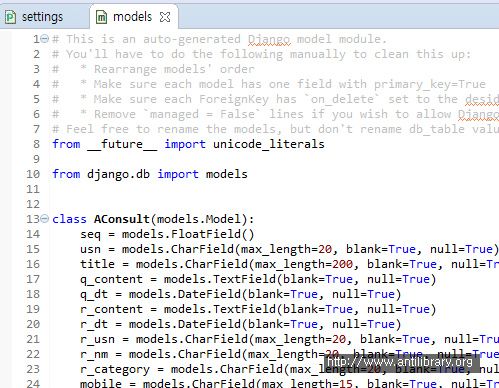Click line number 10 in the gutter
This screenshot has height=388, width=499.
coord(33,174)
